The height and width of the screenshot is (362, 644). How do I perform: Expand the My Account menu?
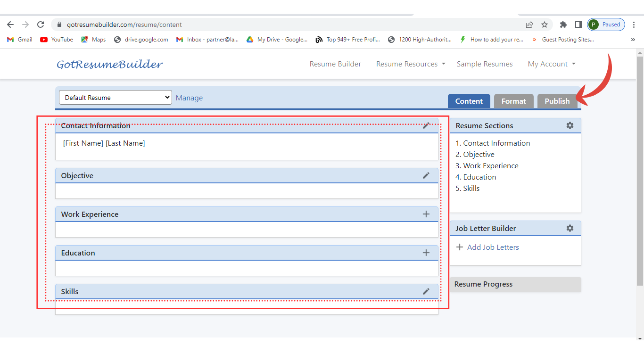point(552,64)
